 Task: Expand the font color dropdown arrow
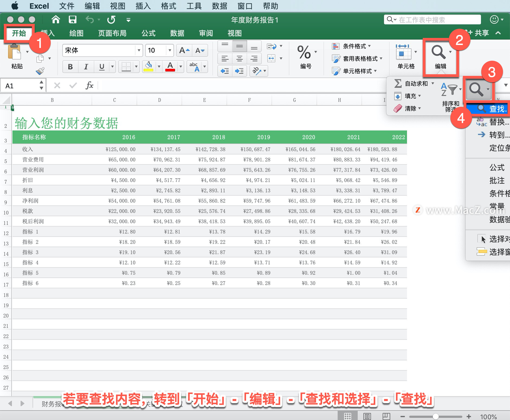tap(181, 67)
